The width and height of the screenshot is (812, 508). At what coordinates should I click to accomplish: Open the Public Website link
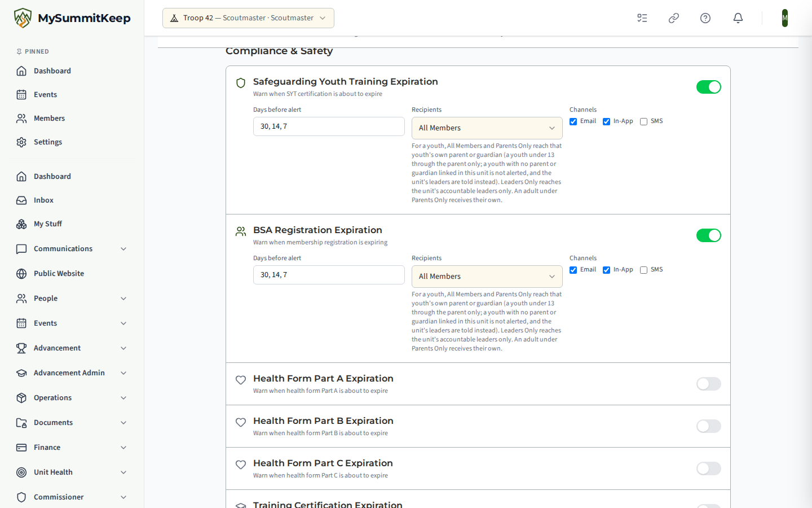click(72, 274)
